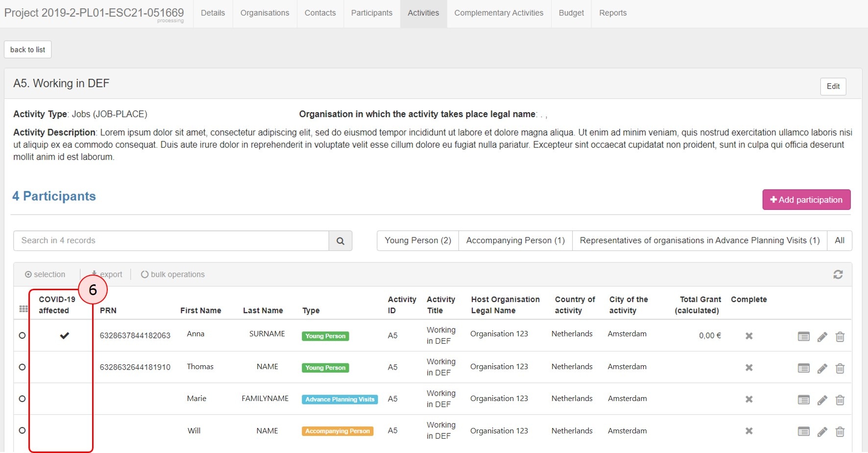Open the Details tab
The image size is (868, 453).
pos(213,13)
